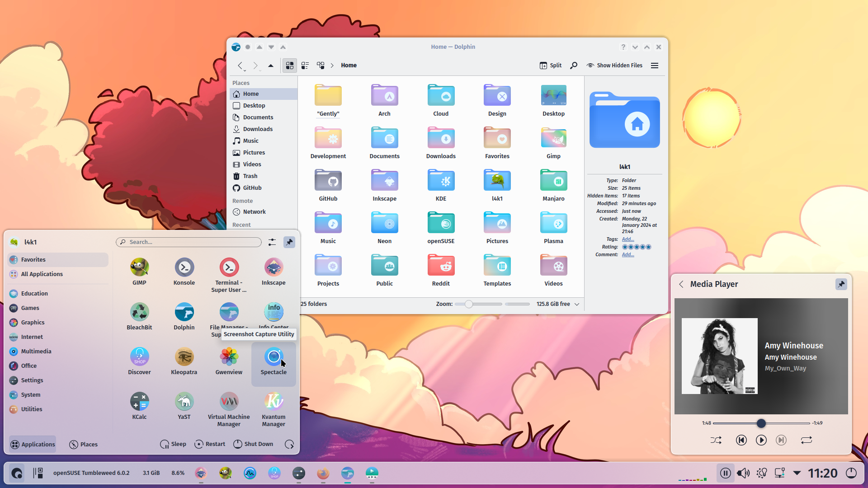The width and height of the screenshot is (868, 488).
Task: Set rating stars in Dolphin info panel
Action: point(637,247)
